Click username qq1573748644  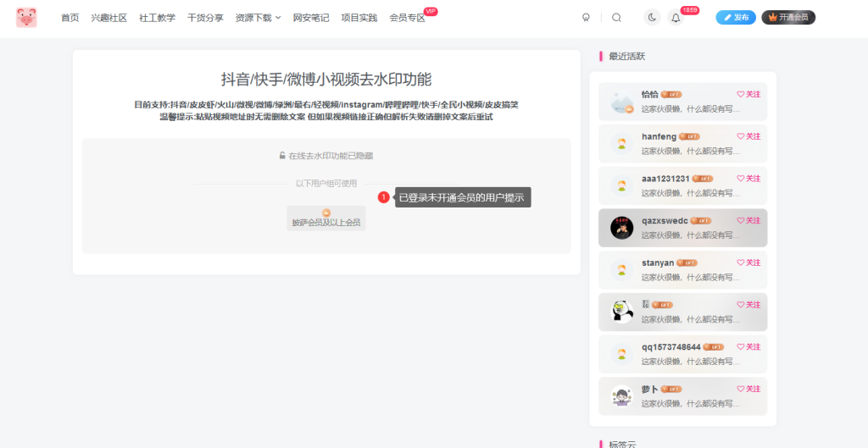[671, 346]
